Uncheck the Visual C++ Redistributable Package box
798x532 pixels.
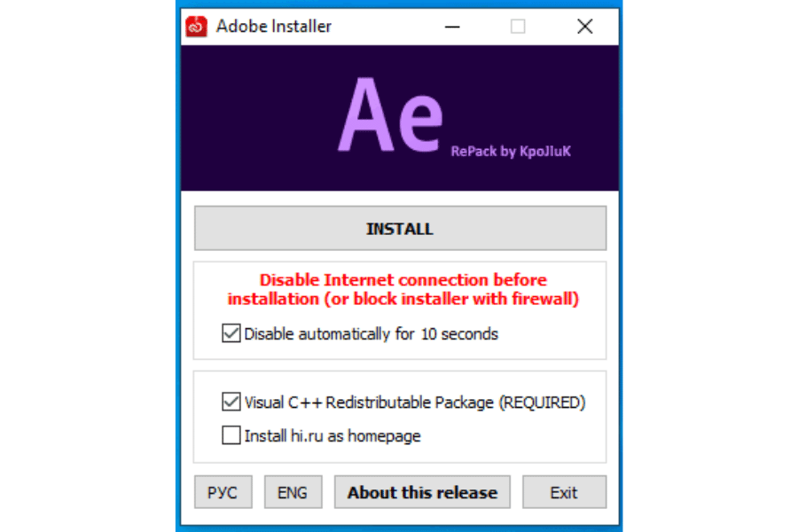point(231,403)
